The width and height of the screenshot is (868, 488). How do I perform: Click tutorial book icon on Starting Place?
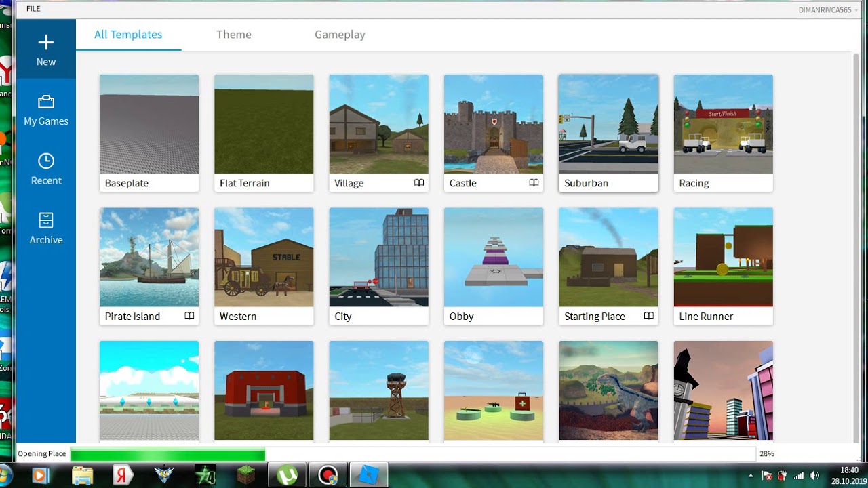(648, 316)
